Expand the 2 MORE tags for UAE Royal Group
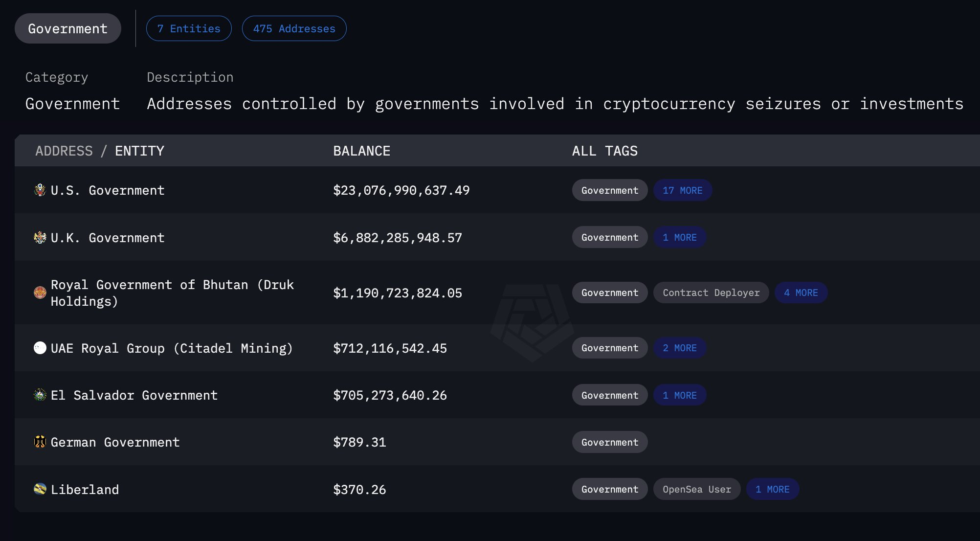The height and width of the screenshot is (541, 980). point(679,348)
